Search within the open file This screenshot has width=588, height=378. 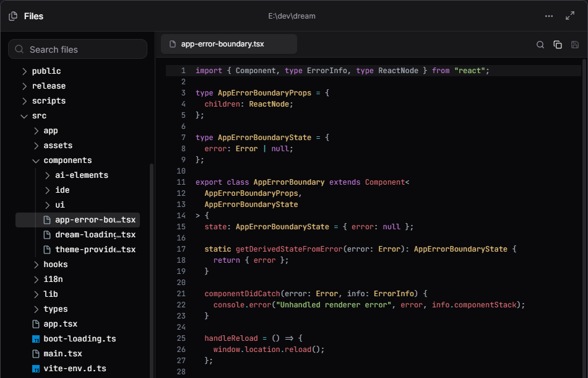coord(540,45)
